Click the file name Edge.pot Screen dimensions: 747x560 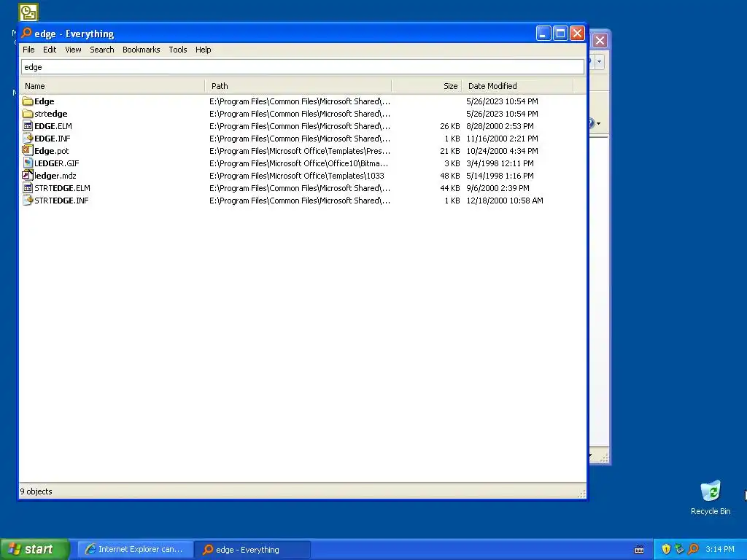[x=52, y=151]
